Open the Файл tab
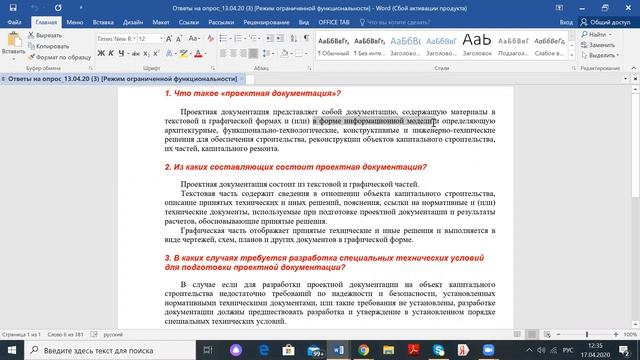 click(14, 22)
